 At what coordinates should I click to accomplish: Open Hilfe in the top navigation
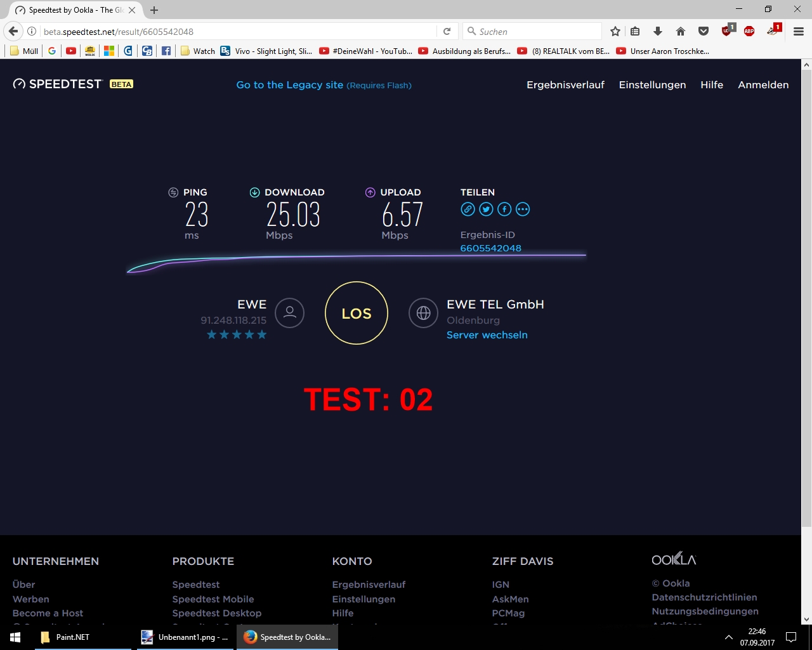712,85
